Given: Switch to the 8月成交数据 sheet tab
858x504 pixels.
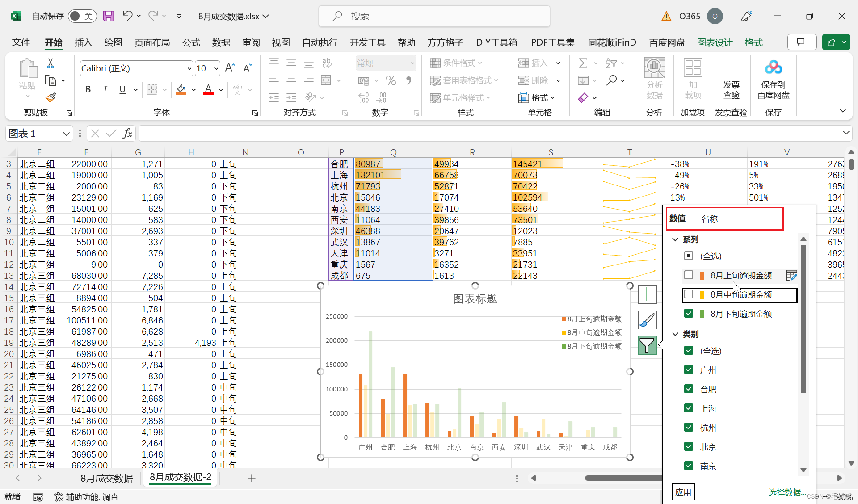Looking at the screenshot, I should click(x=106, y=478).
